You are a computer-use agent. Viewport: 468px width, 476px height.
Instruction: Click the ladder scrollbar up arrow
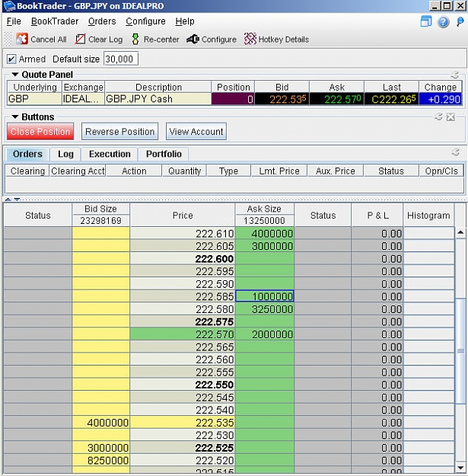(x=460, y=232)
